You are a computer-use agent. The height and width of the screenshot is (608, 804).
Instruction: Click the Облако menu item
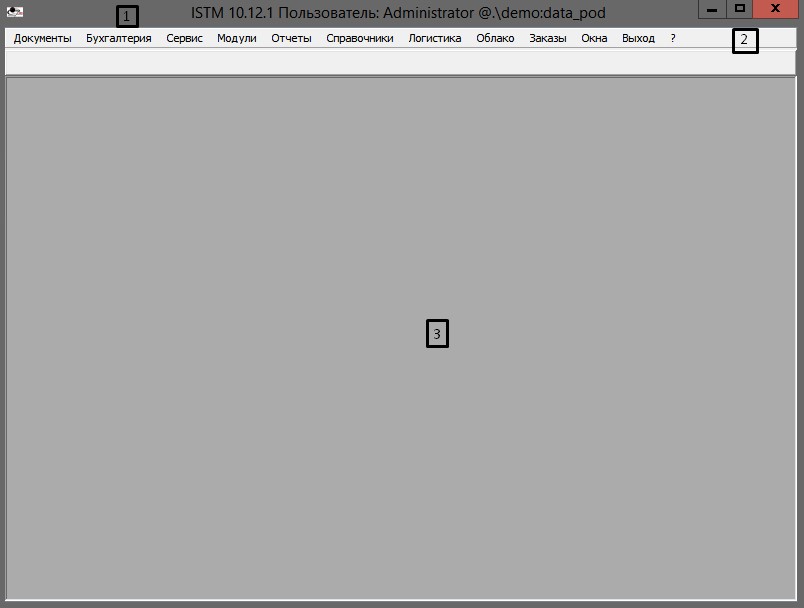point(495,38)
